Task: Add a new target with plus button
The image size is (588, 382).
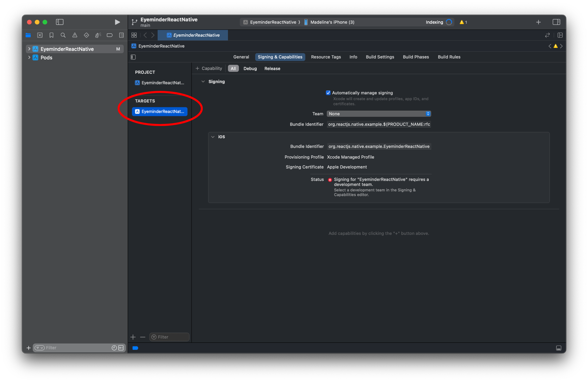Action: tap(133, 337)
